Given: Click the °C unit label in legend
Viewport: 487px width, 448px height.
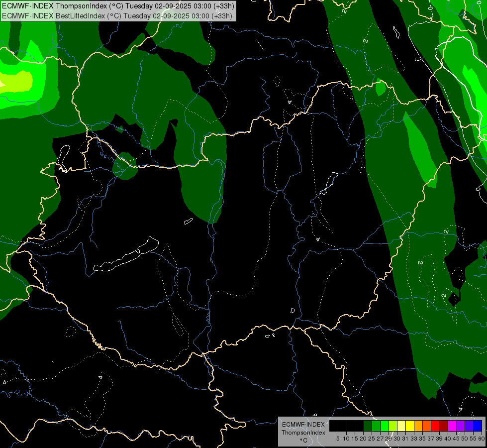Looking at the screenshot, I should click(x=303, y=441).
